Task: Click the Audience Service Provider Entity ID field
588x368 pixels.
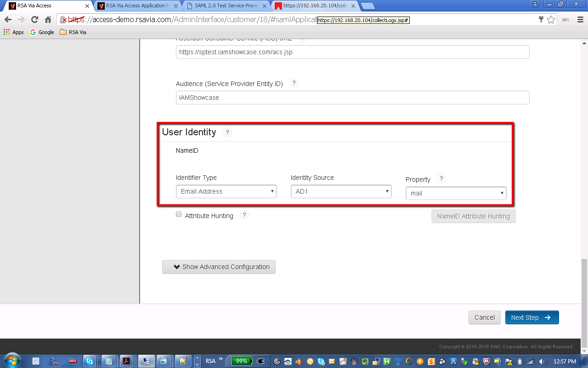Action: (x=352, y=98)
